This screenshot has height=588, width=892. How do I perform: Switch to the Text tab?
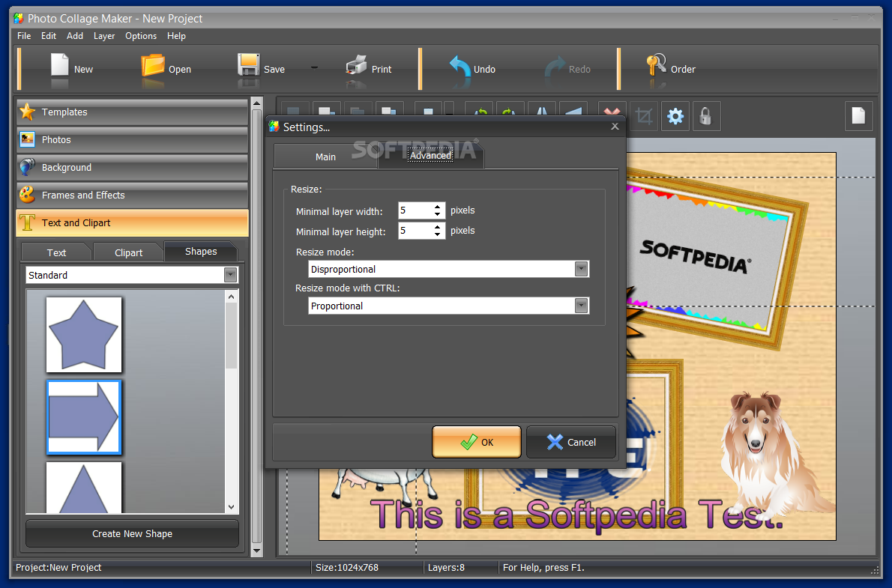(56, 252)
